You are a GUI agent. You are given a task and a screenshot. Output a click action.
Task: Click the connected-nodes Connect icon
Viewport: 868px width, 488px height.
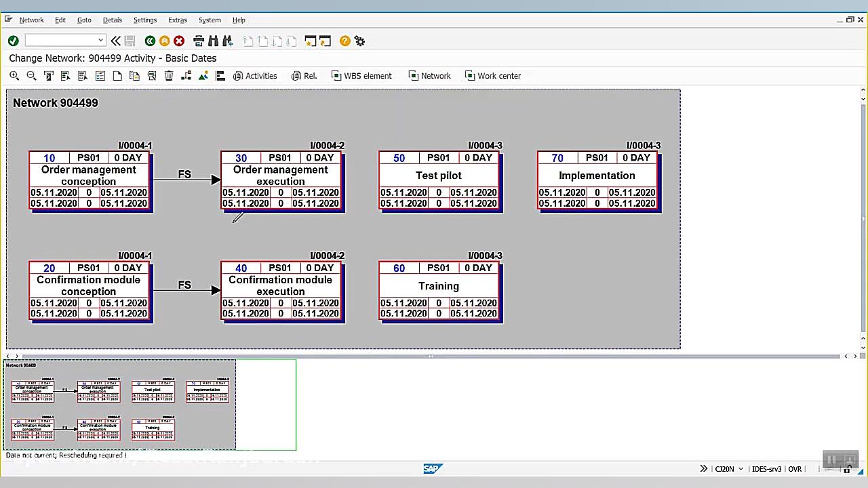tap(186, 76)
